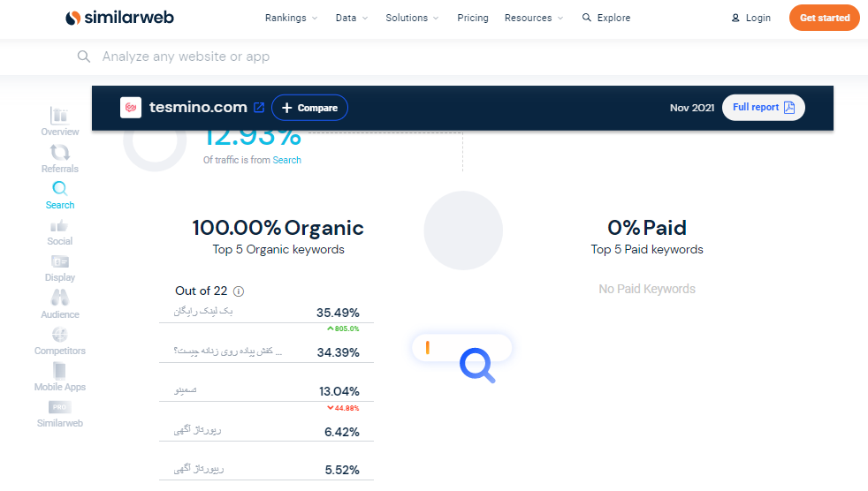Select the Overview sidebar icon

pyautogui.click(x=59, y=116)
